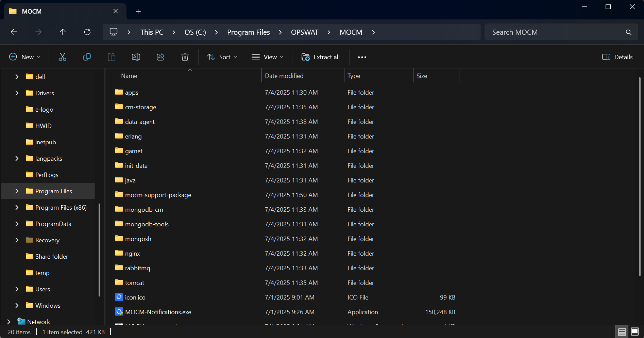Select the icon.ico file icon
Image resolution: width=644 pixels, height=338 pixels.
[119, 297]
